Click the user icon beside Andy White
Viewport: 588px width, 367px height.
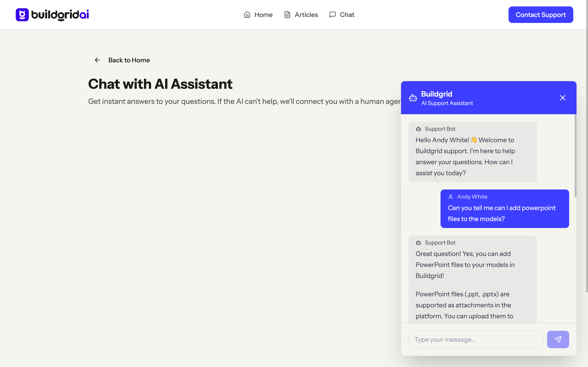click(x=450, y=197)
